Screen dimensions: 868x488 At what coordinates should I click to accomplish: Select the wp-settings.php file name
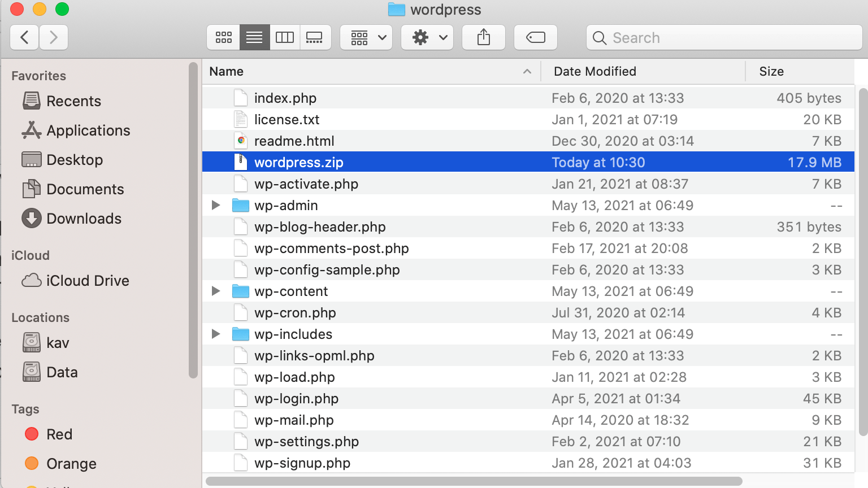pyautogui.click(x=307, y=442)
